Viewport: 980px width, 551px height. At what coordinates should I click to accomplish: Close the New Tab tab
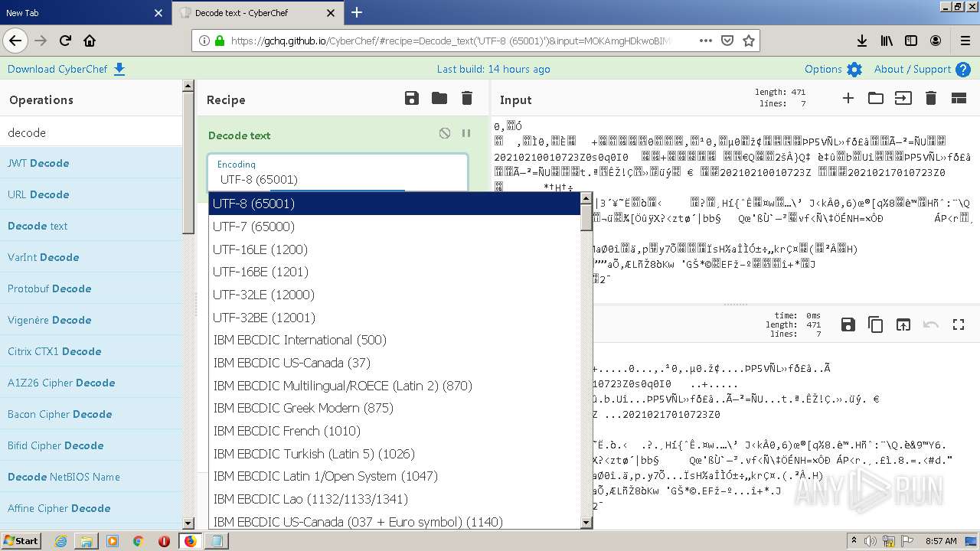(x=158, y=13)
